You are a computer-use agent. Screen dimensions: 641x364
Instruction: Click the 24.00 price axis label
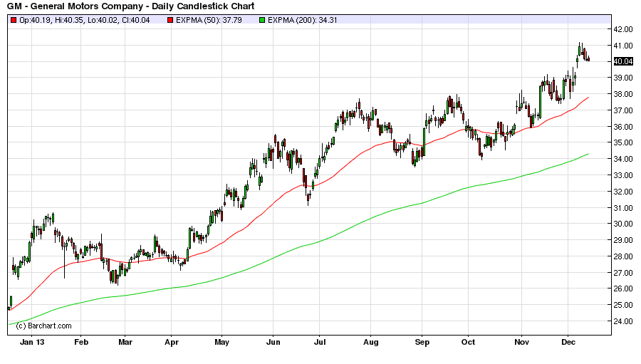pyautogui.click(x=623, y=321)
